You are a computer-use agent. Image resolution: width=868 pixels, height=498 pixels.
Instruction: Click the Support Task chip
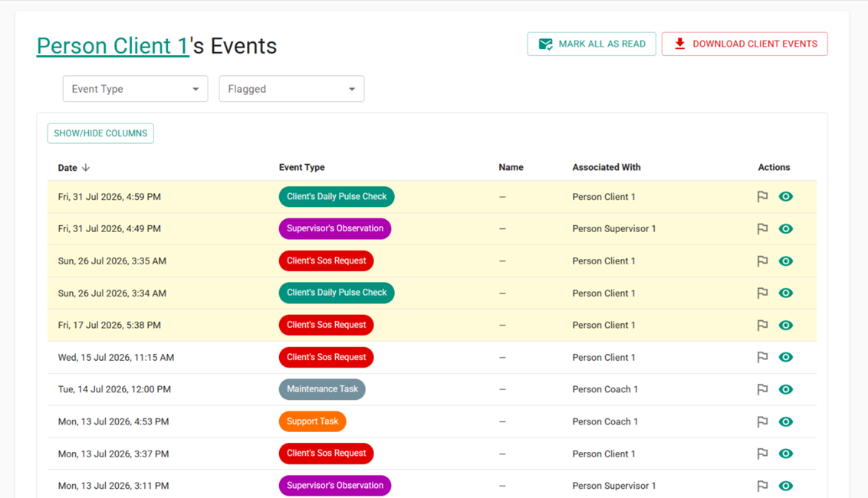(x=312, y=421)
